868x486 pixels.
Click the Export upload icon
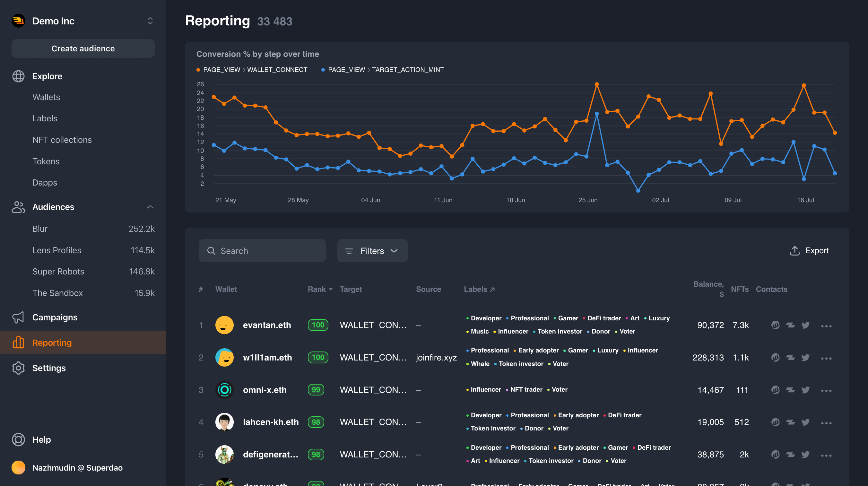click(x=794, y=251)
